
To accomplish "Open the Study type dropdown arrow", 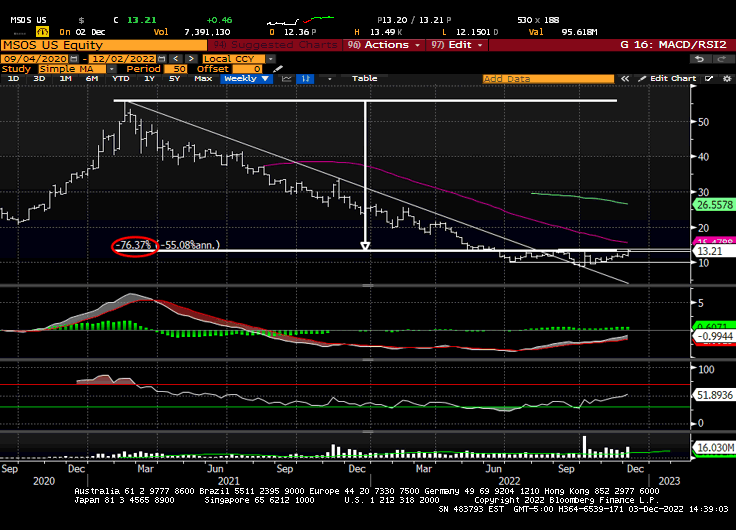I will coord(112,69).
